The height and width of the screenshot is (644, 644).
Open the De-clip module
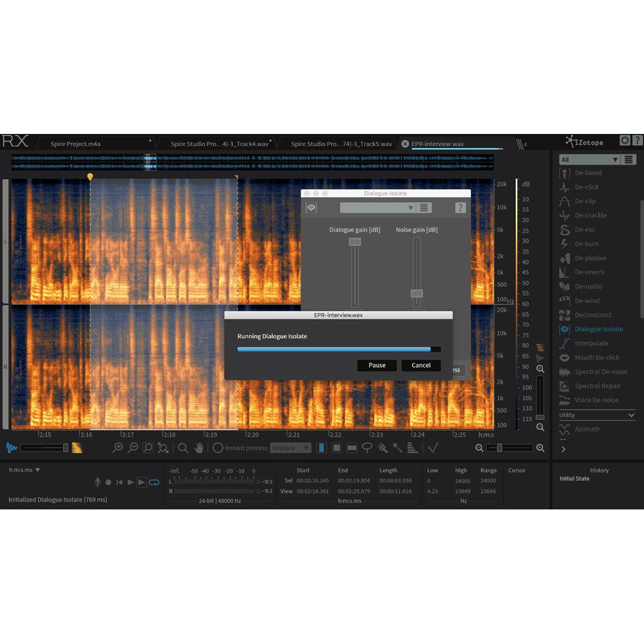coord(586,201)
